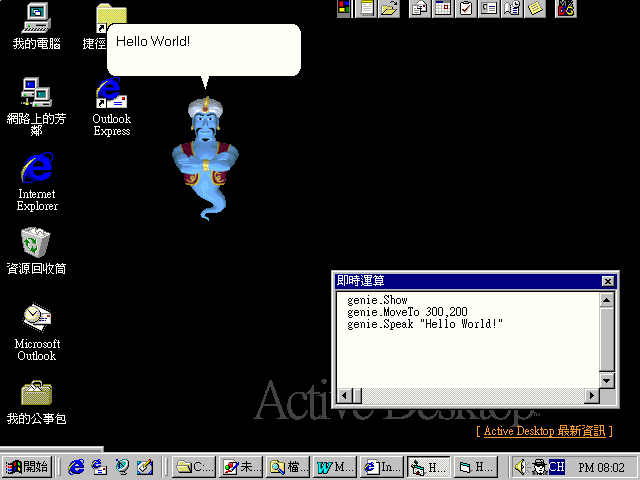Create new yellow sticky note

[535, 9]
